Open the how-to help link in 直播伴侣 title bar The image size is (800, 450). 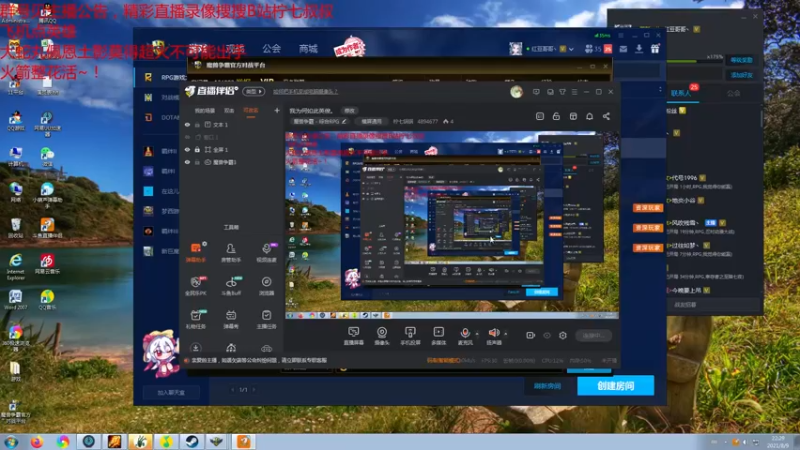point(305,92)
